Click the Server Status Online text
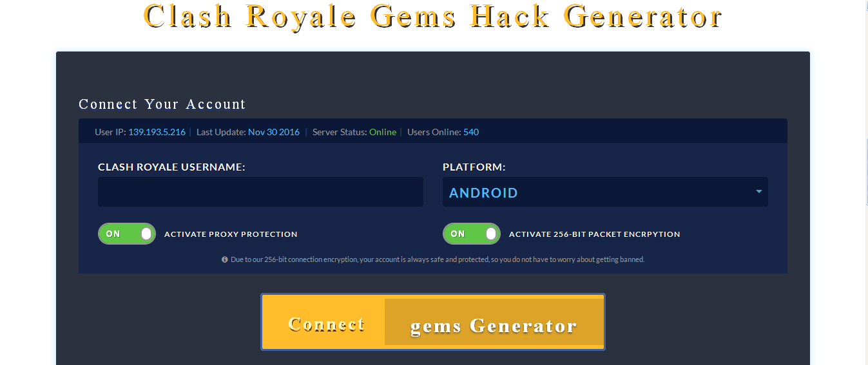868x365 pixels. click(x=383, y=132)
